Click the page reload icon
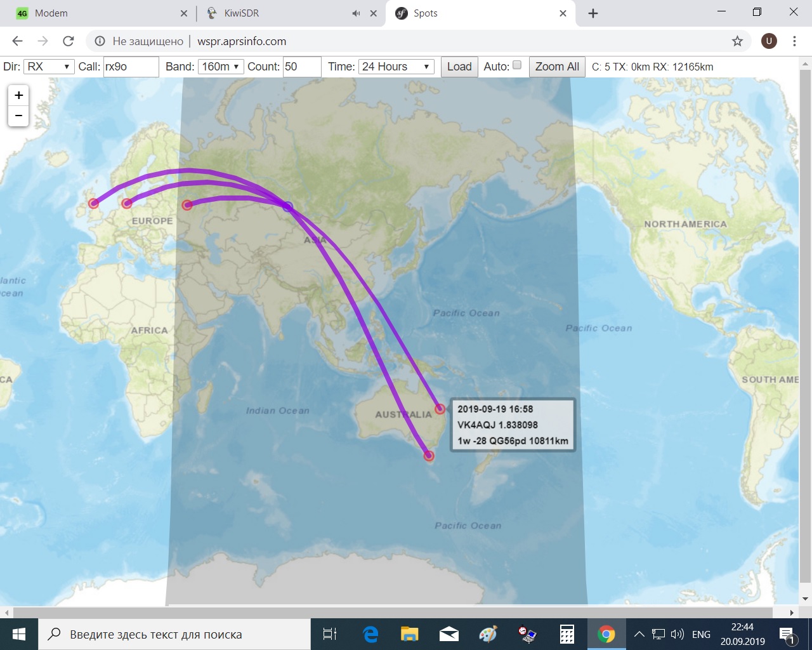 coord(69,41)
